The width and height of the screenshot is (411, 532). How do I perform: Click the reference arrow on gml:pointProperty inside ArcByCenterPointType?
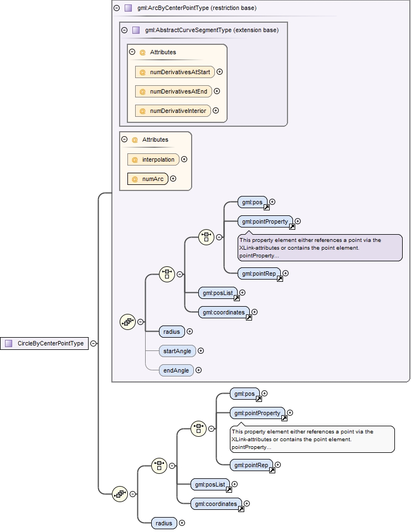pyautogui.click(x=292, y=226)
